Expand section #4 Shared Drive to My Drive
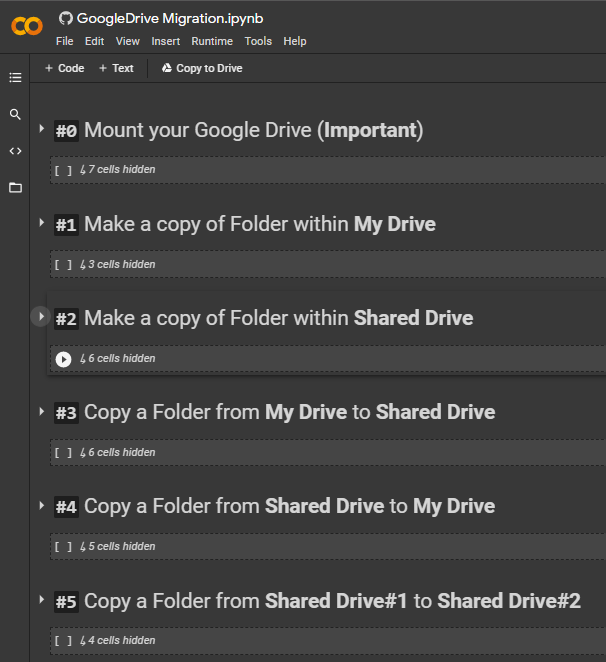The width and height of the screenshot is (606, 662). tap(41, 505)
